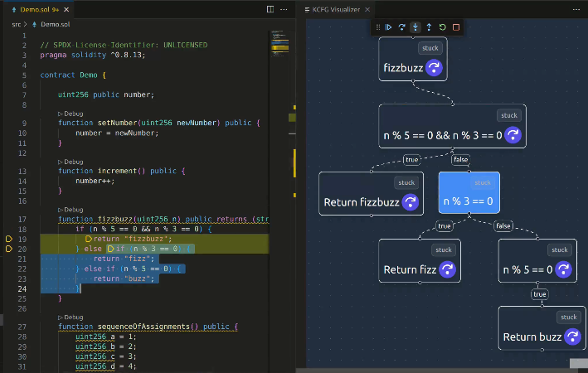This screenshot has height=373, width=588.
Task: Select the n % 5 == 0 graph node
Action: click(x=537, y=260)
